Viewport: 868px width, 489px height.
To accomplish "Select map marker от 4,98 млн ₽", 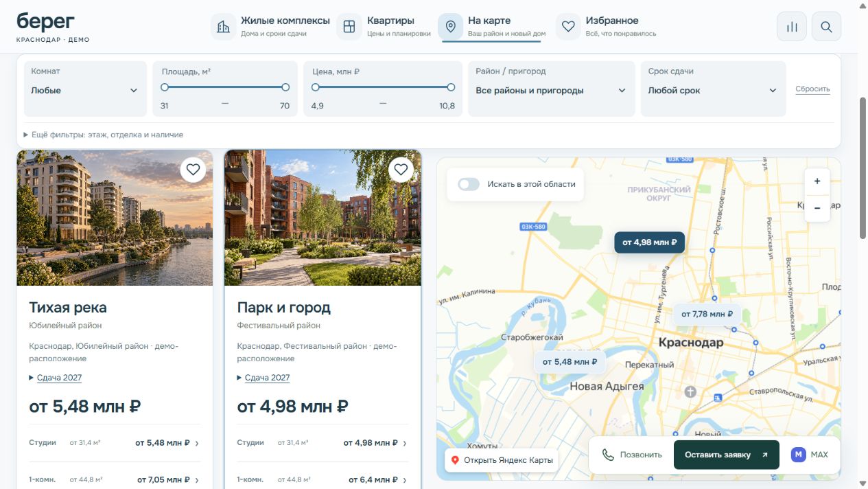I will coord(650,242).
